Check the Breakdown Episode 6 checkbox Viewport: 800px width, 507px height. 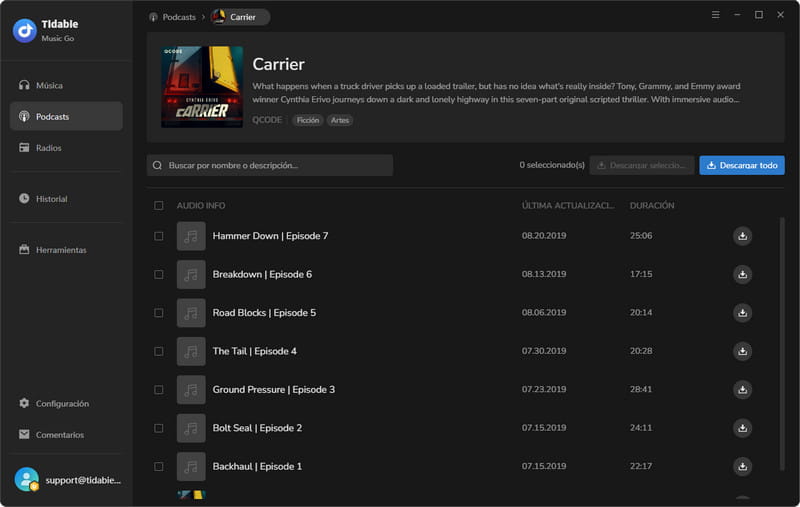159,274
